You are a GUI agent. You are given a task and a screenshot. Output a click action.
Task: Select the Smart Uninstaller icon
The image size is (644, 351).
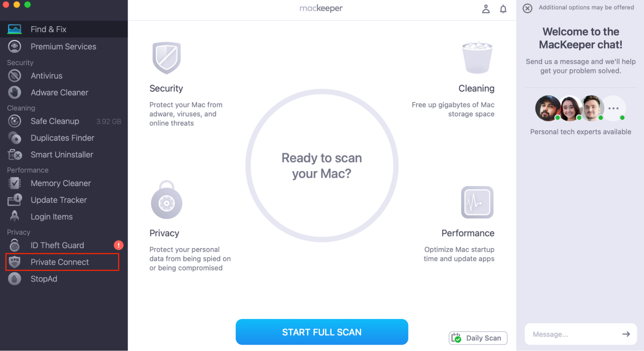click(15, 154)
